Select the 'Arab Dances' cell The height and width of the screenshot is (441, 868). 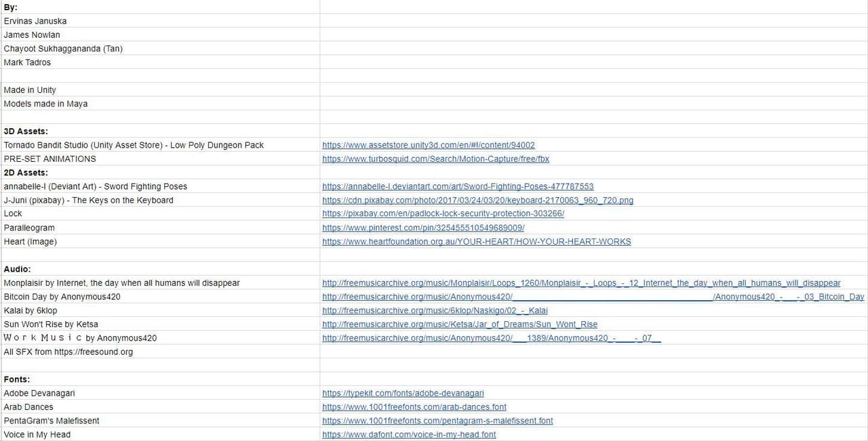[x=160, y=406]
